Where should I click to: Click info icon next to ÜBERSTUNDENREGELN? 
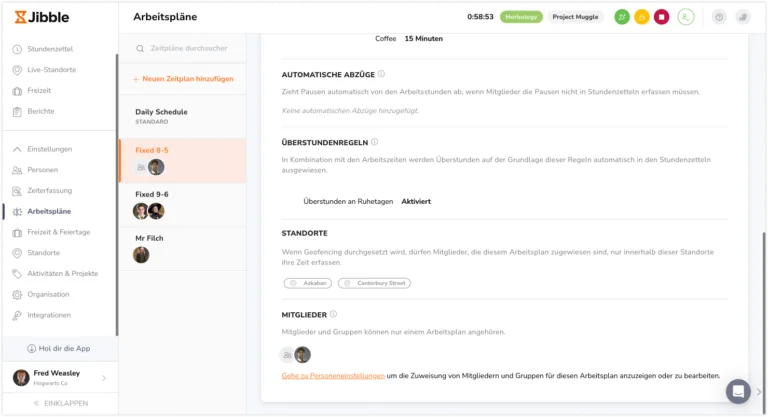tap(374, 142)
